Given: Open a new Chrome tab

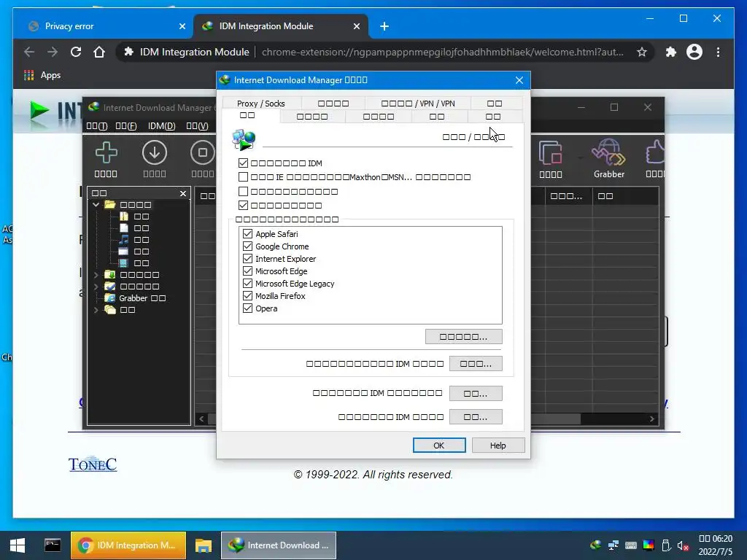Looking at the screenshot, I should pyautogui.click(x=384, y=27).
